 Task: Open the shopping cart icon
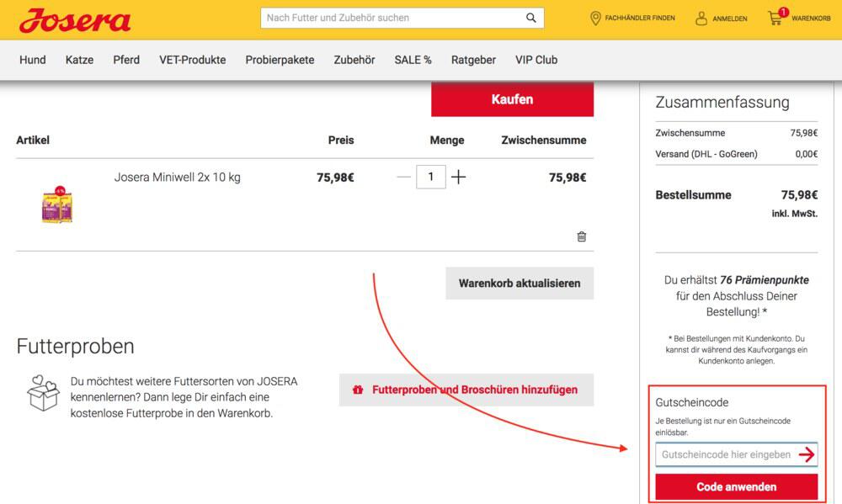775,18
